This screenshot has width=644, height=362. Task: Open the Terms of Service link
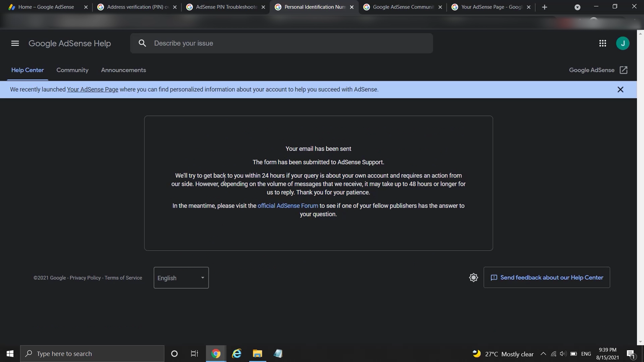[x=123, y=278]
